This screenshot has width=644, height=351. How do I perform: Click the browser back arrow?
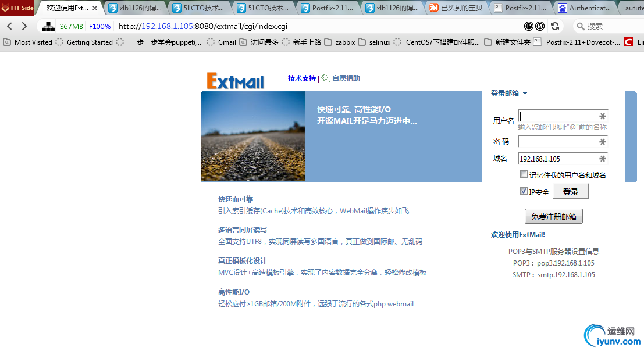point(9,26)
